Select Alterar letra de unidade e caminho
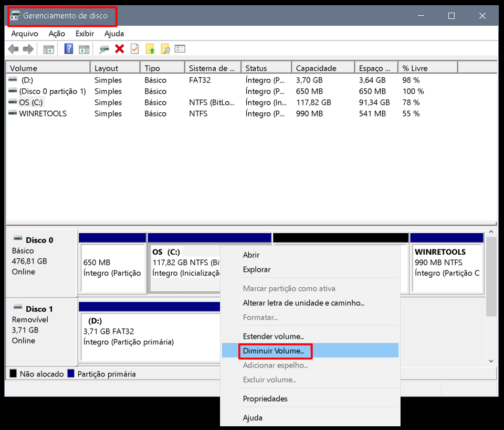 pyautogui.click(x=310, y=303)
